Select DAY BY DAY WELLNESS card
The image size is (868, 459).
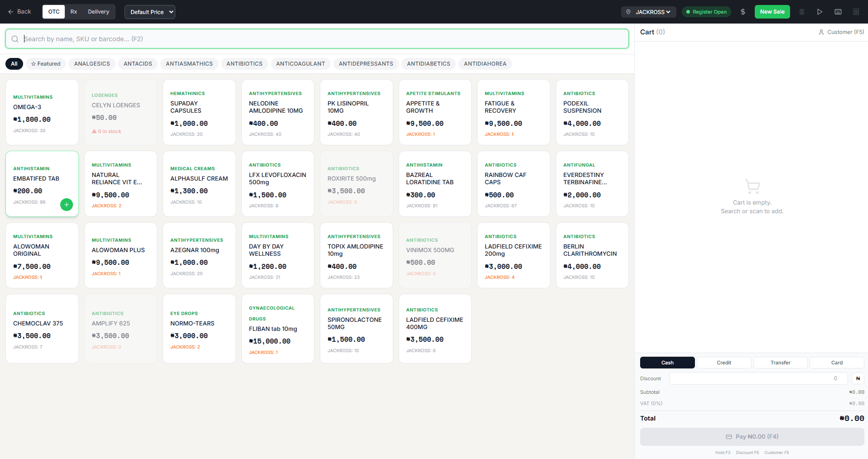coord(278,255)
